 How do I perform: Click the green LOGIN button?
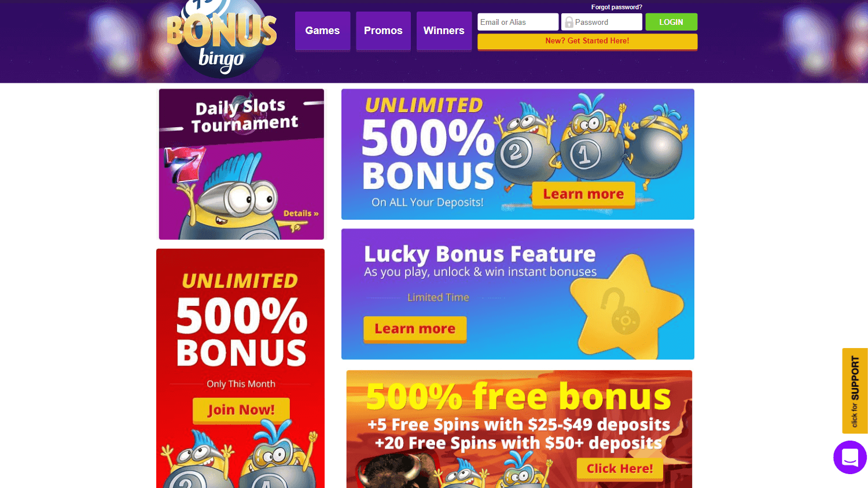tap(671, 22)
